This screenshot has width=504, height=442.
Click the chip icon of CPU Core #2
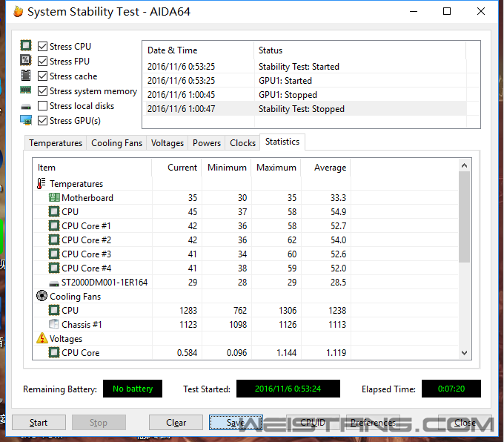point(54,240)
